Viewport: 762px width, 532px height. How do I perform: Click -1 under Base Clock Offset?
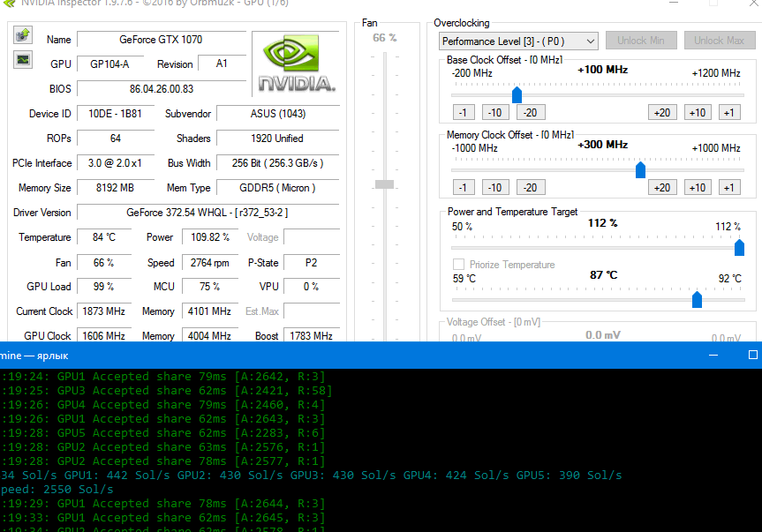coord(464,113)
